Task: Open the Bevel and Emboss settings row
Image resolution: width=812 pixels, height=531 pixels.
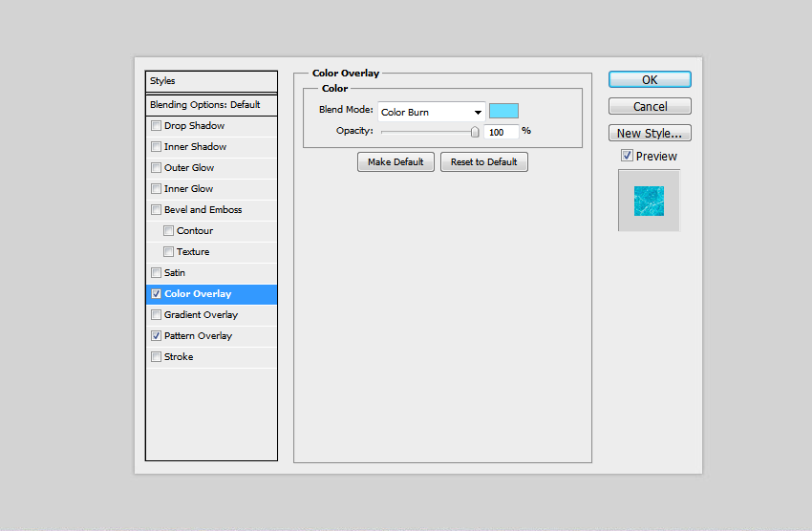Action: [x=211, y=210]
